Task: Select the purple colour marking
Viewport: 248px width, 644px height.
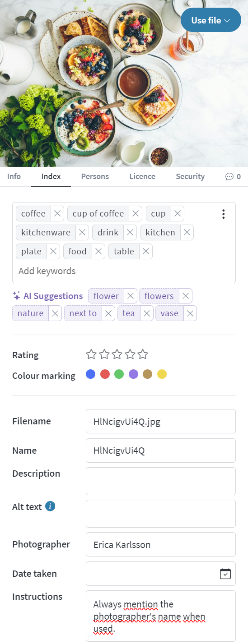Action: [x=133, y=374]
